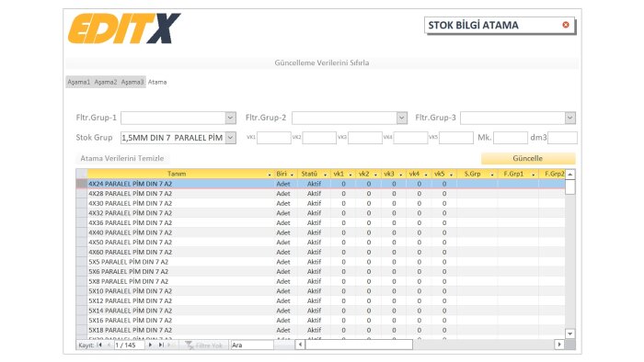Select row 5X14 PARALEL PİM DIN 7 A2
The image size is (644, 362).
pos(320,311)
